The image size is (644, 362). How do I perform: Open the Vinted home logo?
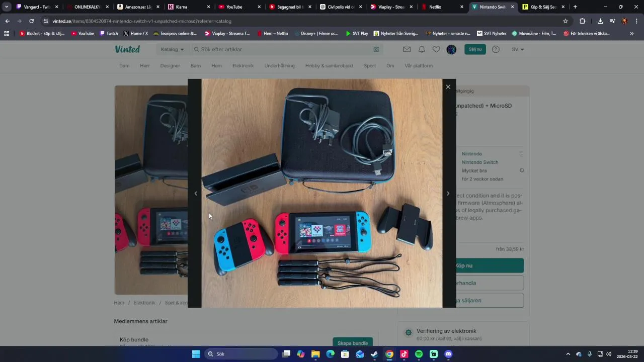point(127,49)
